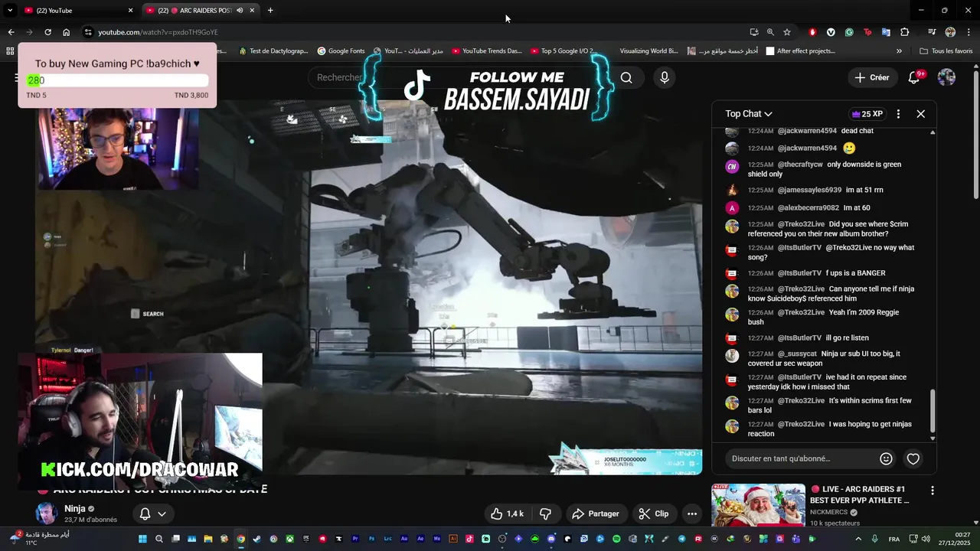The image size is (980, 551).
Task: Mute the ARC RAIDERS tab audio
Action: tap(240, 11)
